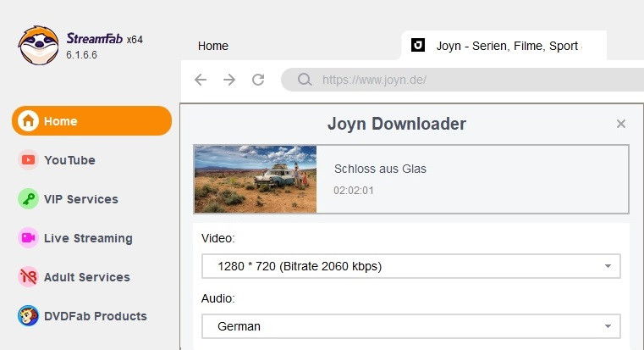Image resolution: width=644 pixels, height=350 pixels.
Task: Reload the Joyn page
Action: tap(258, 80)
